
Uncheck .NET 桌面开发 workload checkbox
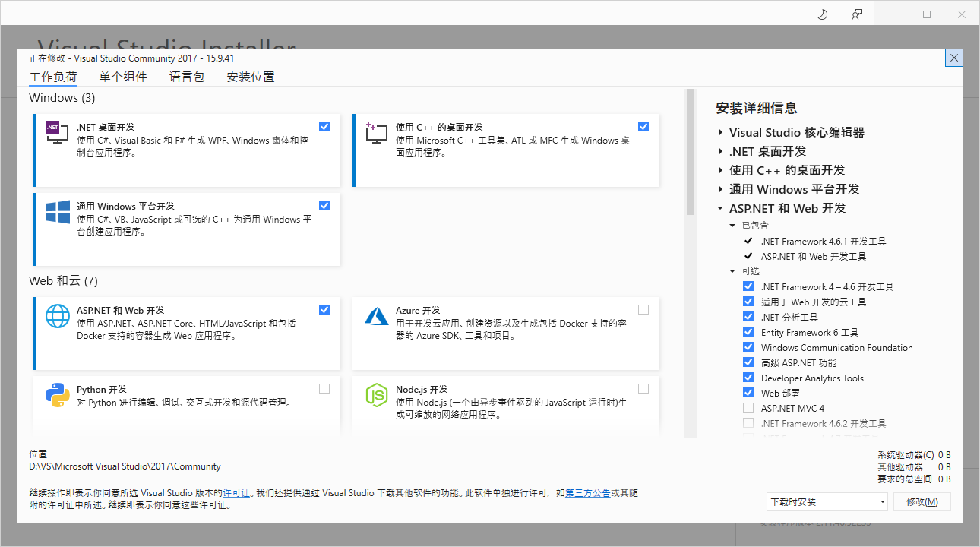pos(324,127)
